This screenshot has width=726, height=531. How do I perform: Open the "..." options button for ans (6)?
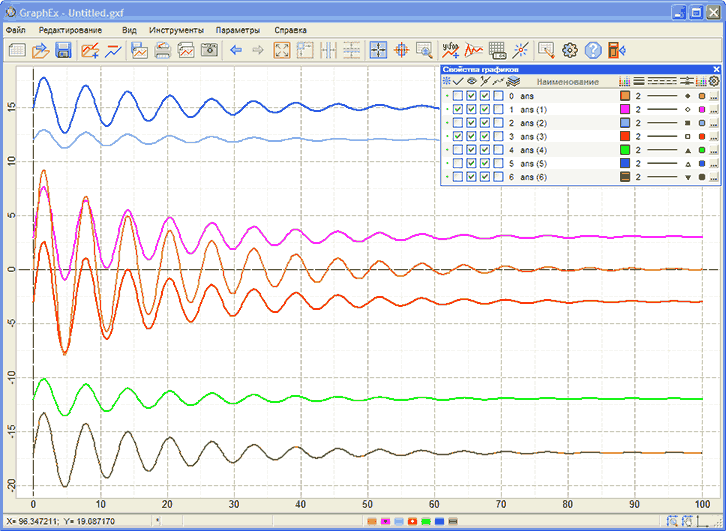tap(715, 177)
